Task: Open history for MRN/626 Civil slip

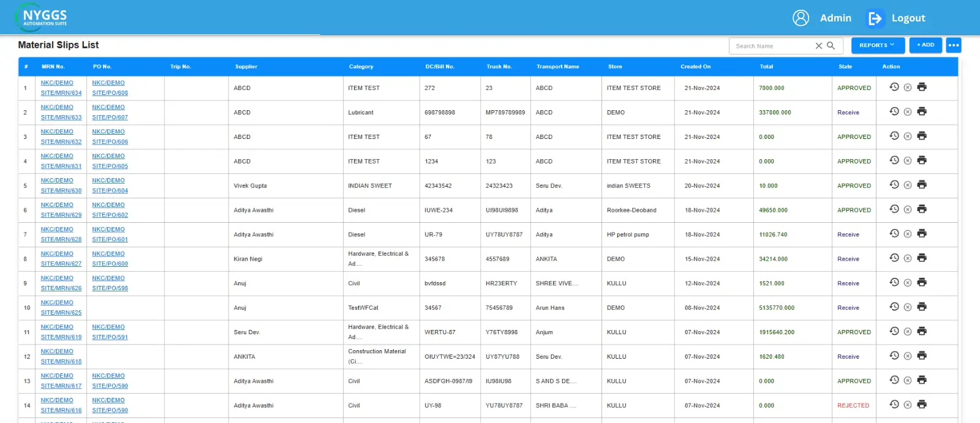Action: [894, 282]
